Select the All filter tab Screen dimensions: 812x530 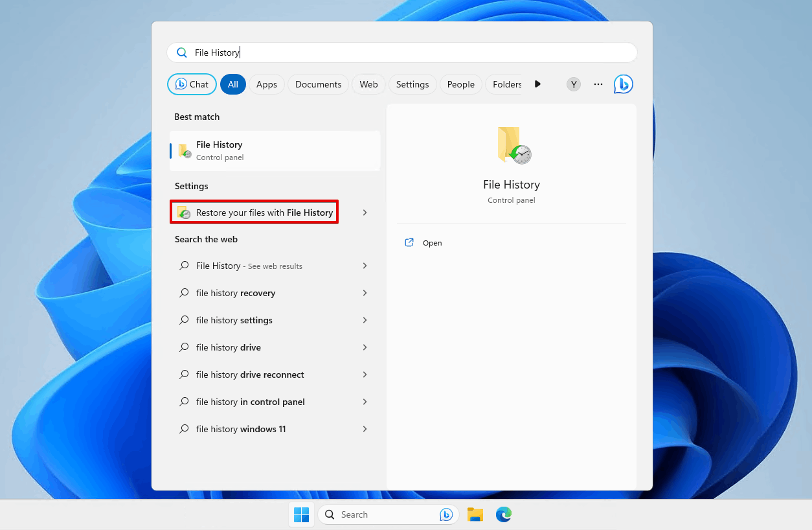tap(233, 84)
